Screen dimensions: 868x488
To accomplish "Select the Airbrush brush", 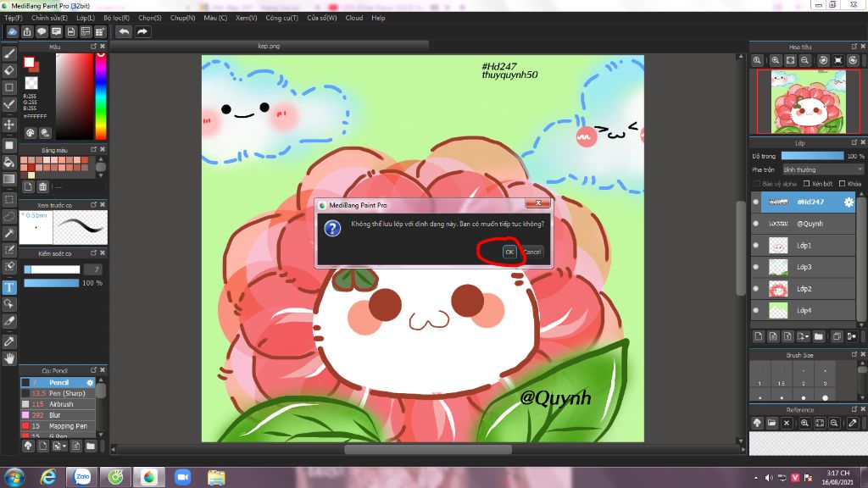I will click(58, 404).
